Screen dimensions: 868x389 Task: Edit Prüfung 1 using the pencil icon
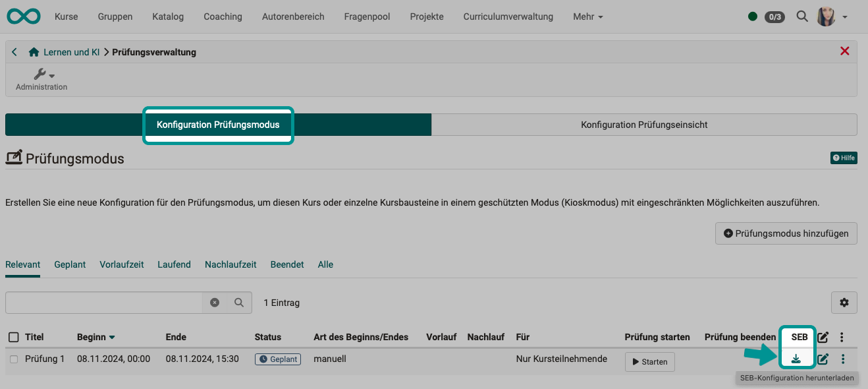(x=822, y=359)
